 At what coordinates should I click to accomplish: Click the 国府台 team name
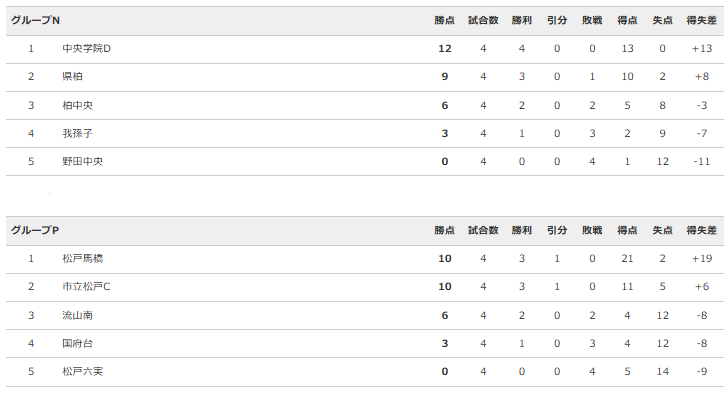[77, 343]
